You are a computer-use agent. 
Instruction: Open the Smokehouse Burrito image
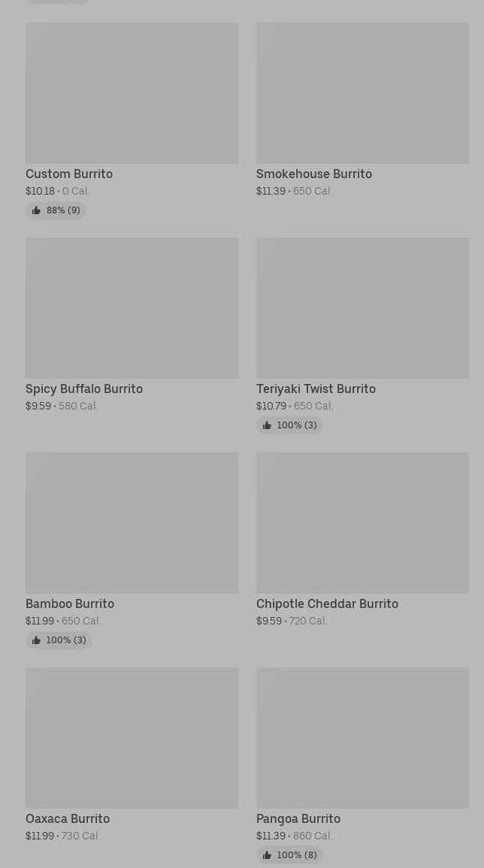pos(362,93)
